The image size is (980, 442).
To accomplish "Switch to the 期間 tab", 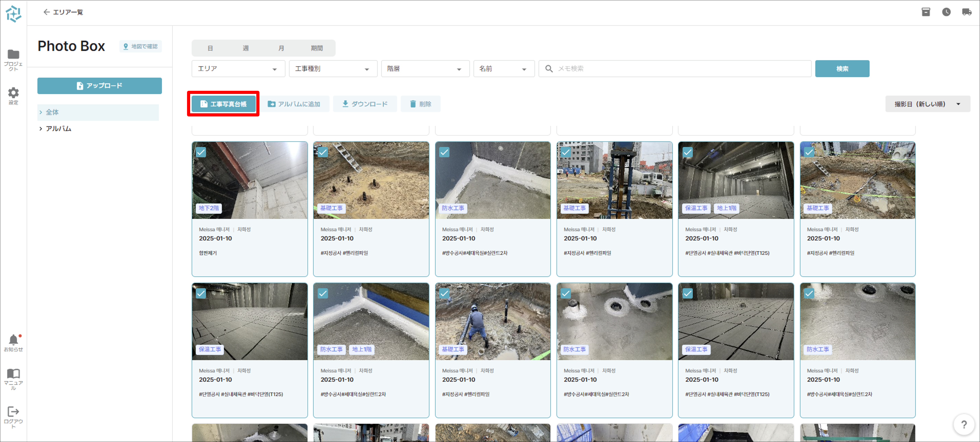I will point(316,48).
